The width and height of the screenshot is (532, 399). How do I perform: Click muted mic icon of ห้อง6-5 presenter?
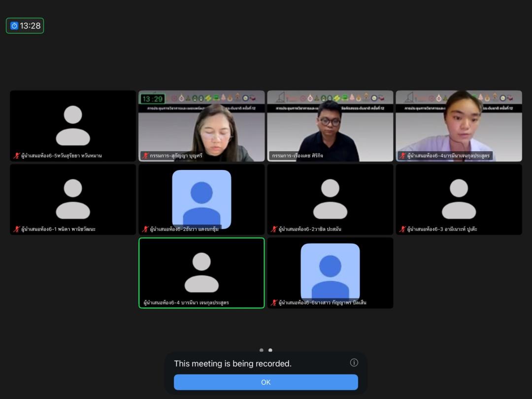pos(16,156)
